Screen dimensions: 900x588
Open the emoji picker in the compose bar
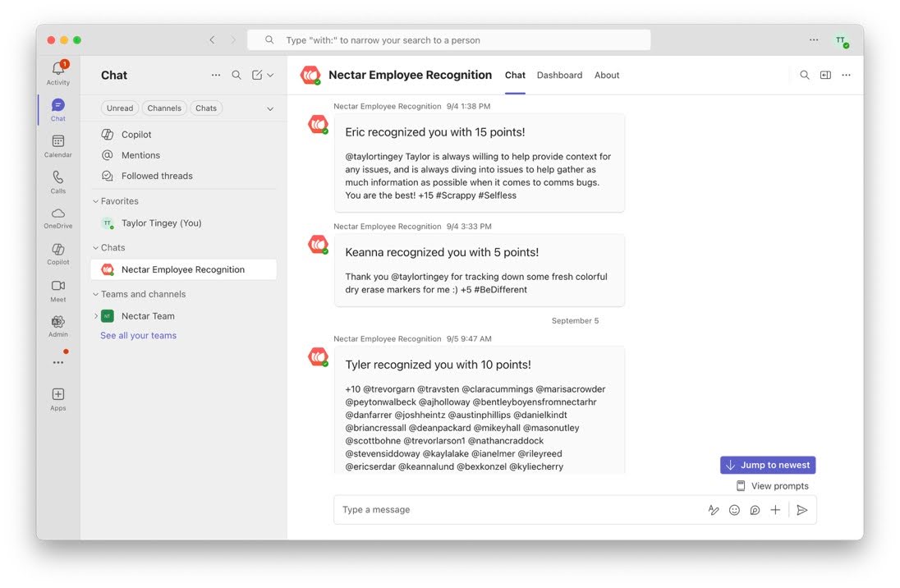pos(734,509)
